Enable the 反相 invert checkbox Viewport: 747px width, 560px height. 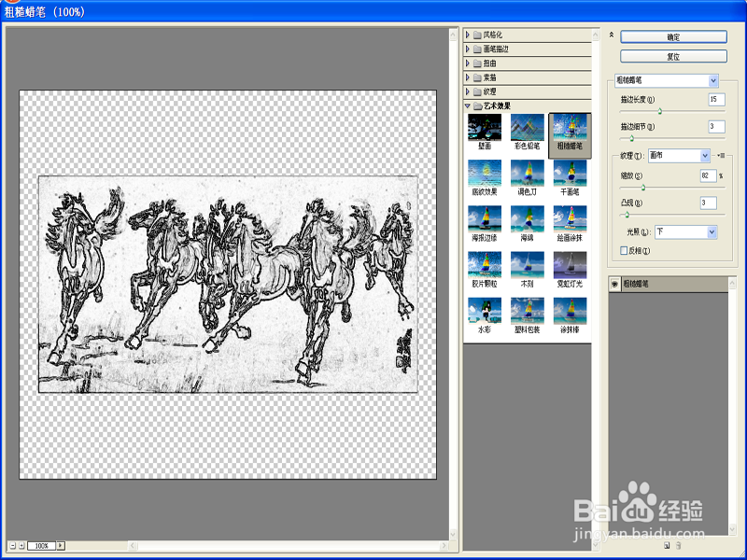624,250
